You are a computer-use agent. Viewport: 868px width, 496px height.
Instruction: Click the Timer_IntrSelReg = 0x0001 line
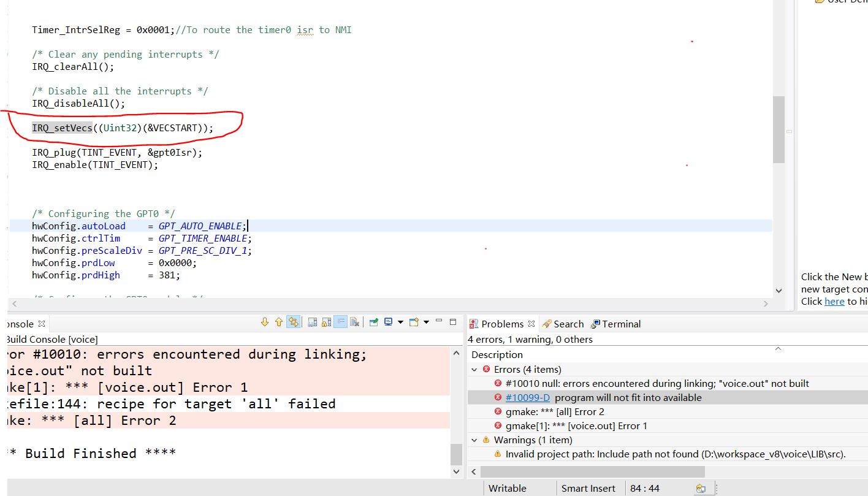tap(192, 29)
